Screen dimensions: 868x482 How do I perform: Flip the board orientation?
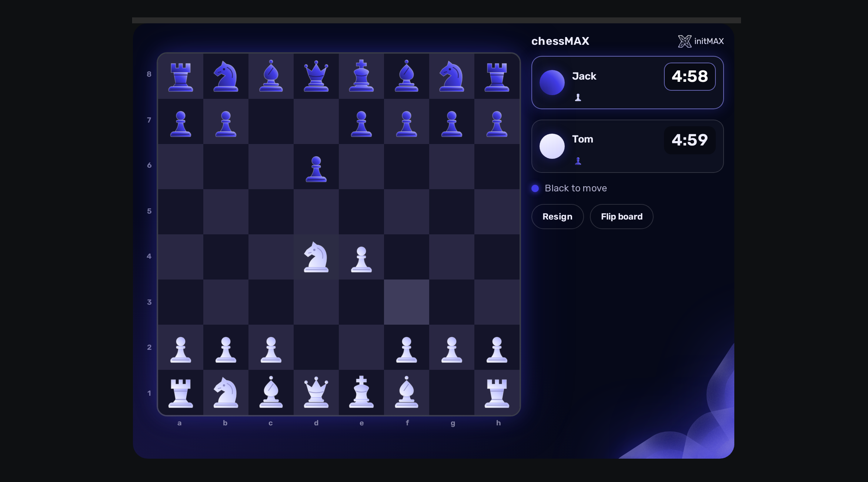tap(622, 217)
